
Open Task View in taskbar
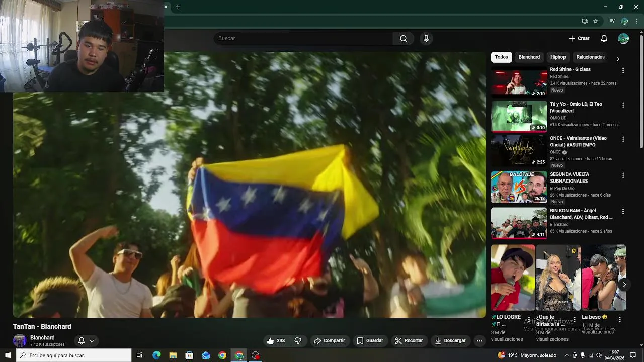tap(140, 355)
